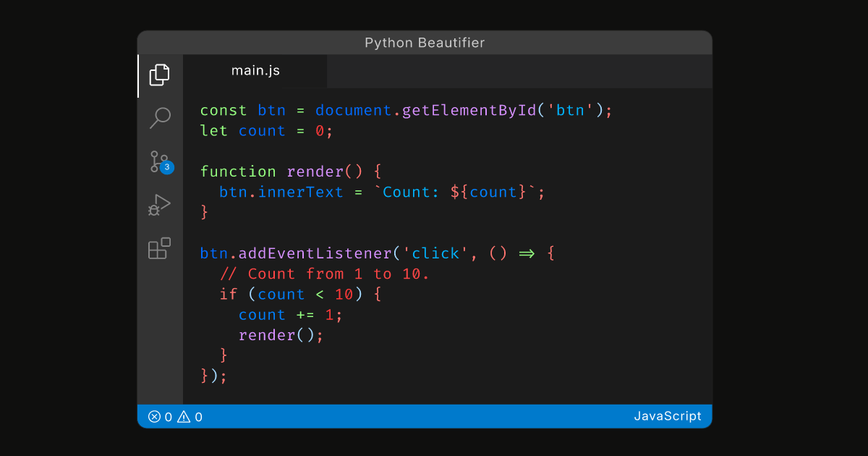Click the 'count += 1;' line

[x=291, y=315]
